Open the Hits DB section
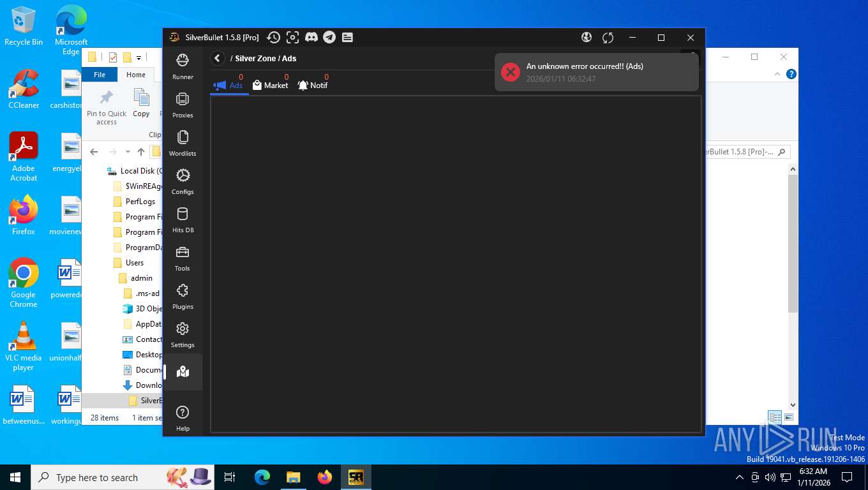The image size is (868, 490). tap(183, 219)
